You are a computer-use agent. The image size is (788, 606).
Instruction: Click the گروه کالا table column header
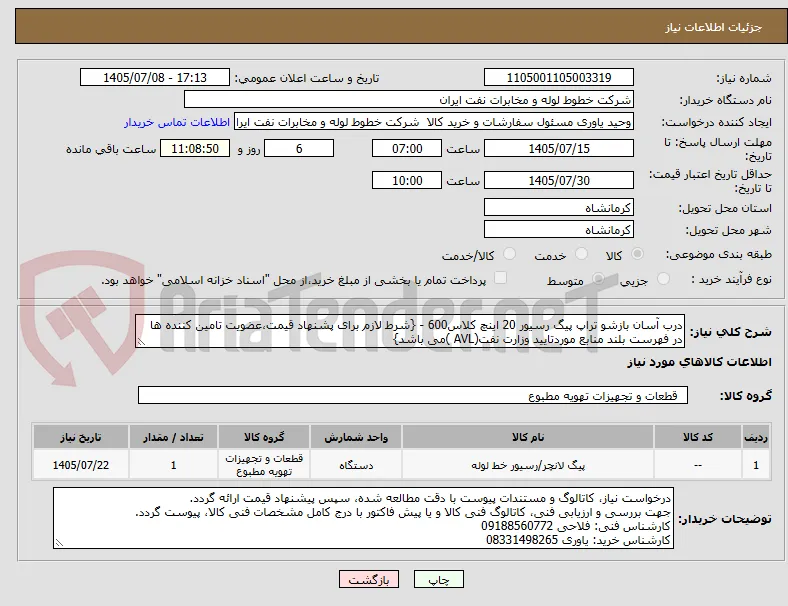tap(264, 437)
